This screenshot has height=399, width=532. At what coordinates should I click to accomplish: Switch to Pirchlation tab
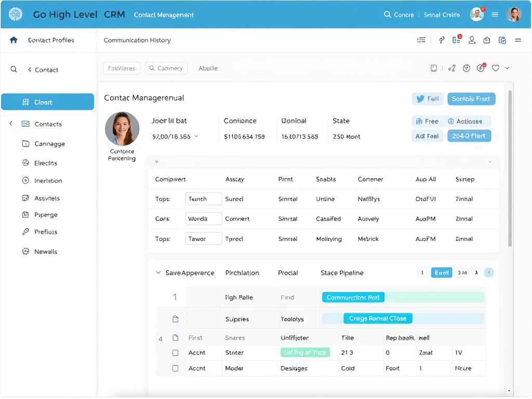pyautogui.click(x=242, y=273)
